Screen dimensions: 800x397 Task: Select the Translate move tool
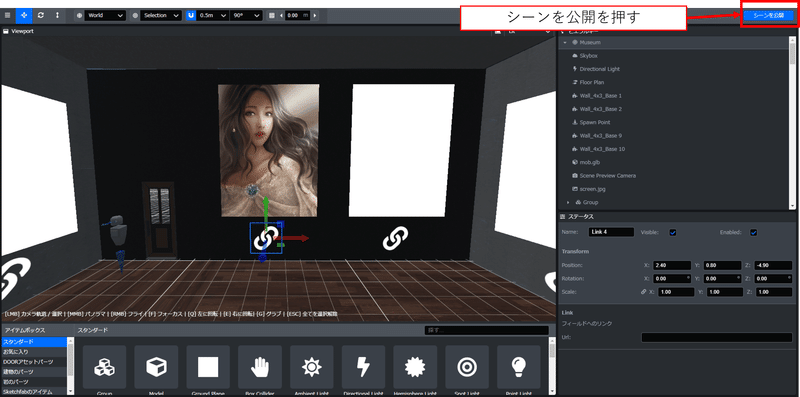coord(24,15)
